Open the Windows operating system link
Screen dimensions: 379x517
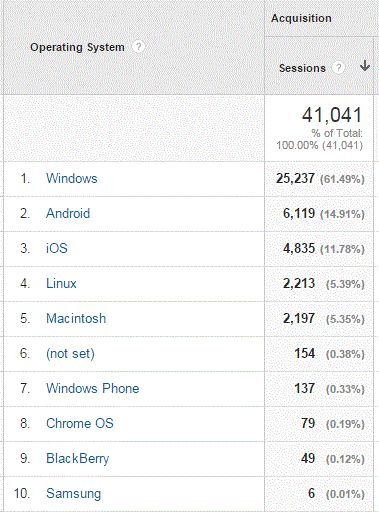coord(72,178)
